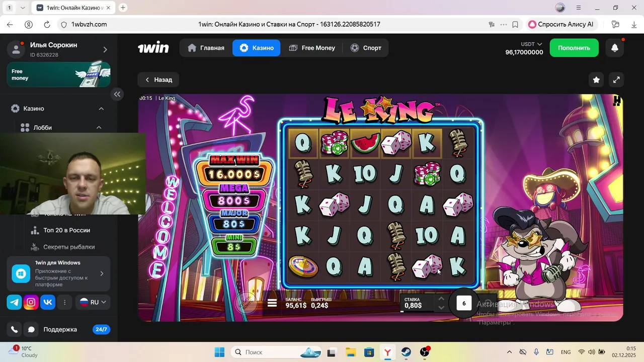
Task: Open the Free money promo banner
Action: coord(58,74)
